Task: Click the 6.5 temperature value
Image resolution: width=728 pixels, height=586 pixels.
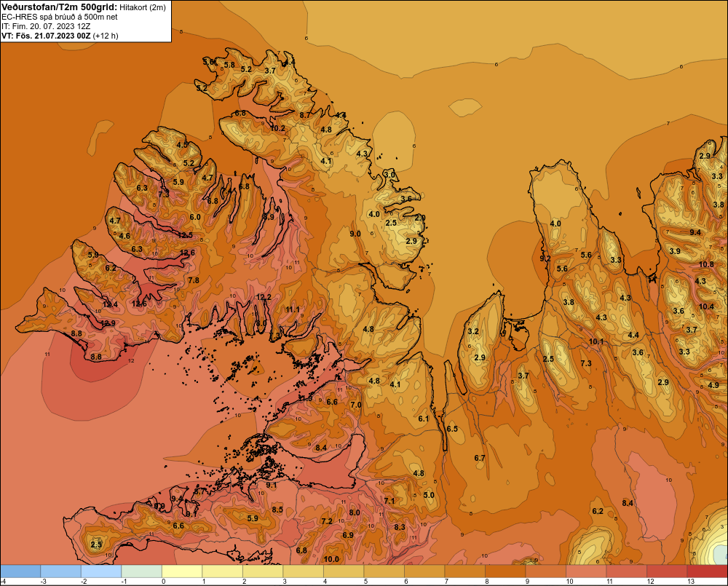Action: pyautogui.click(x=452, y=429)
